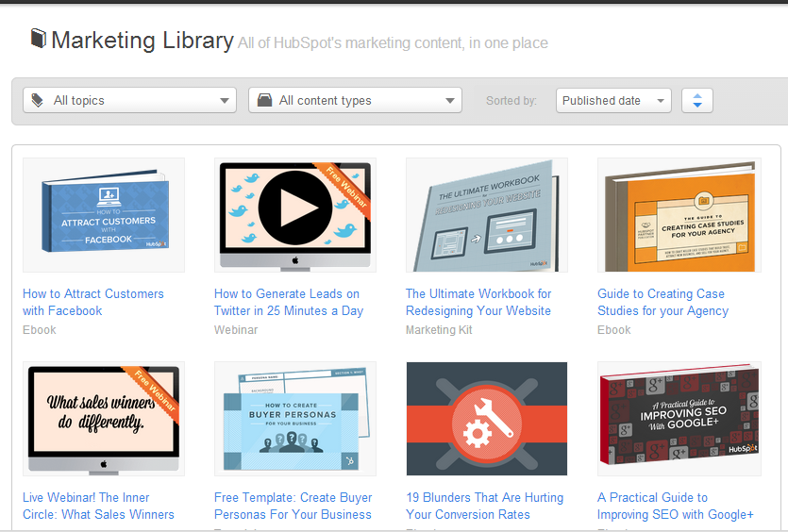
Task: Click the HubSpot's marketing content subtitle text
Action: pyautogui.click(x=393, y=43)
